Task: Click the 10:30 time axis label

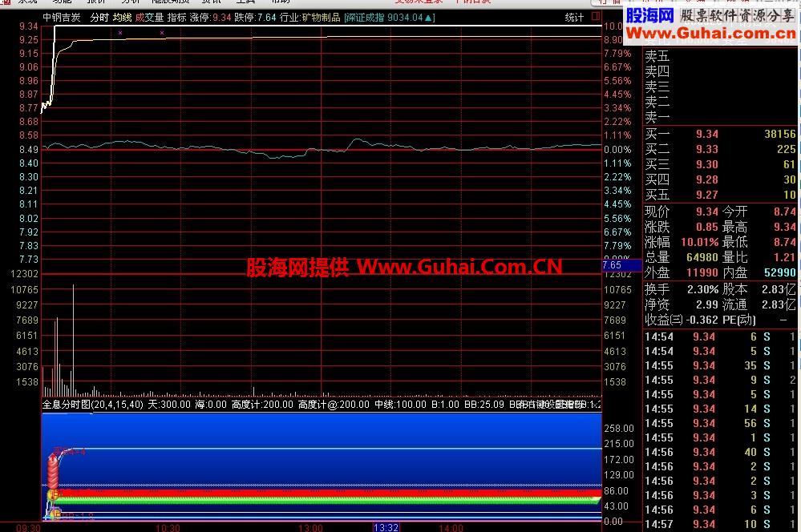Action: click(x=168, y=528)
